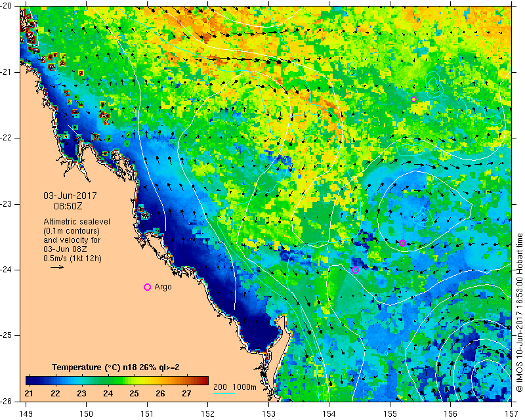Click the longitude axis label 153

click(x=269, y=414)
